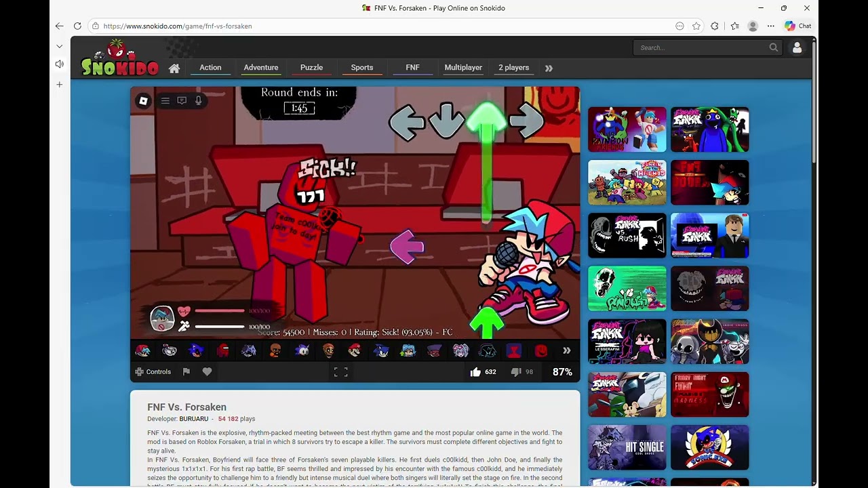Open the FNF Vs. Rush thumbnail
This screenshot has width=868, height=488.
coord(627,235)
